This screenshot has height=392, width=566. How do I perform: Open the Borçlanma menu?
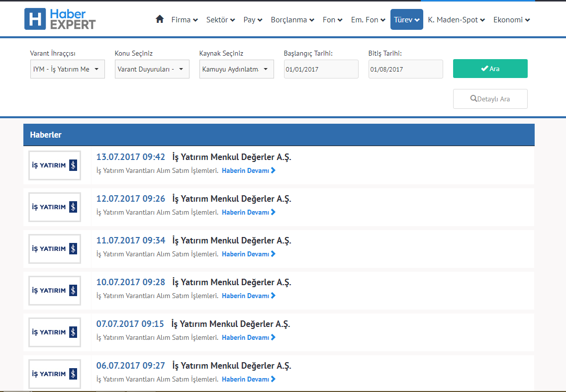(292, 20)
